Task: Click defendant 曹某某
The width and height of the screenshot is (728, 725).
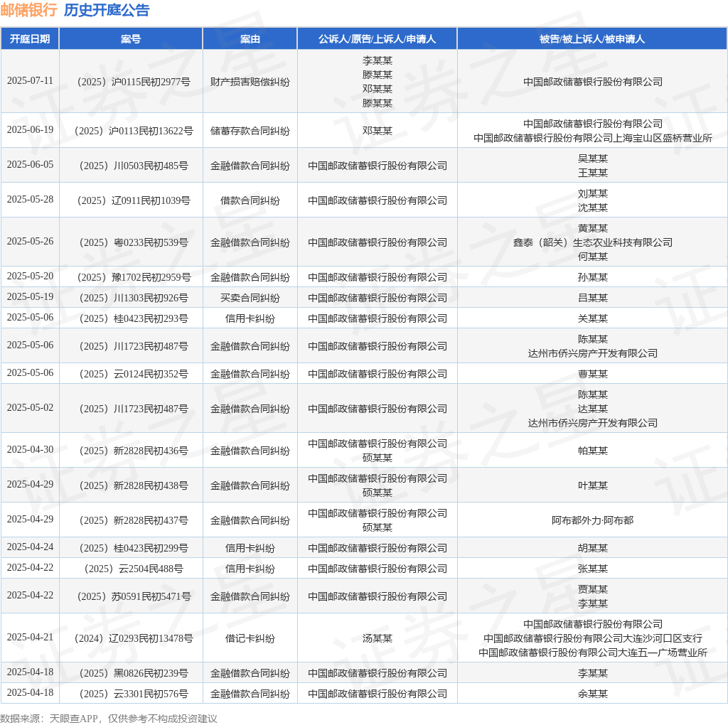Action: pos(592,374)
